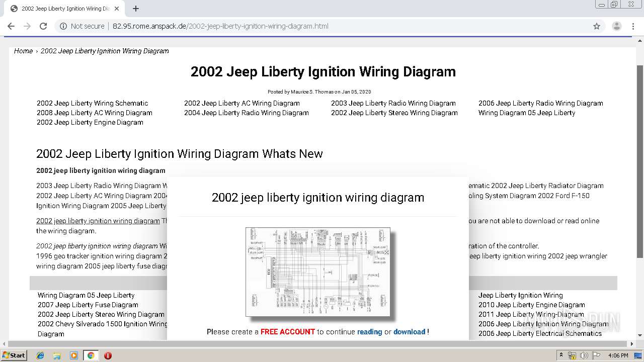
Task: Open 2002 Jeep Liberty Stereo Wiring Diagram top link
Action: pyautogui.click(x=394, y=113)
